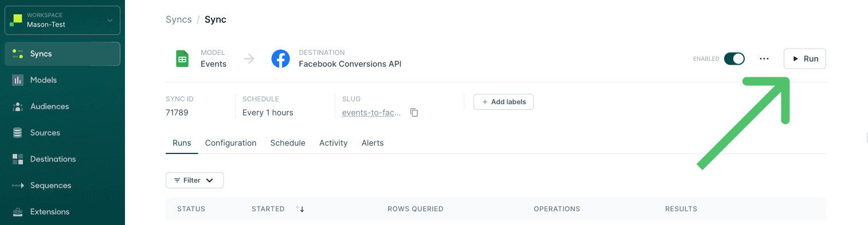Add labels to this sync

point(503,102)
